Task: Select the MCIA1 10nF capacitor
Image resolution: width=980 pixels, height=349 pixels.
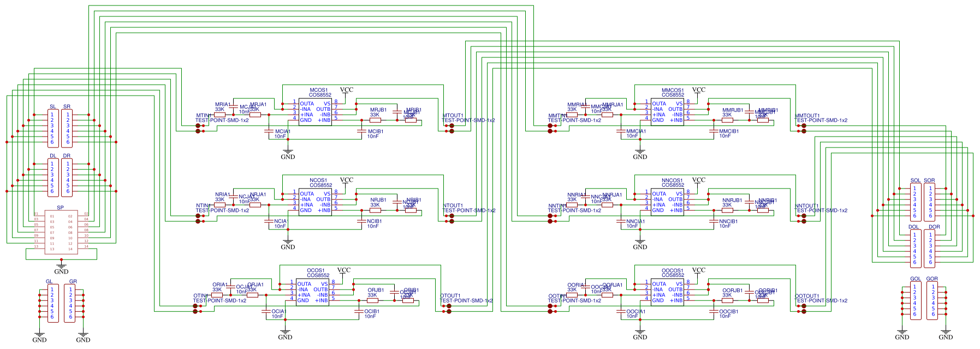Action: (x=269, y=131)
